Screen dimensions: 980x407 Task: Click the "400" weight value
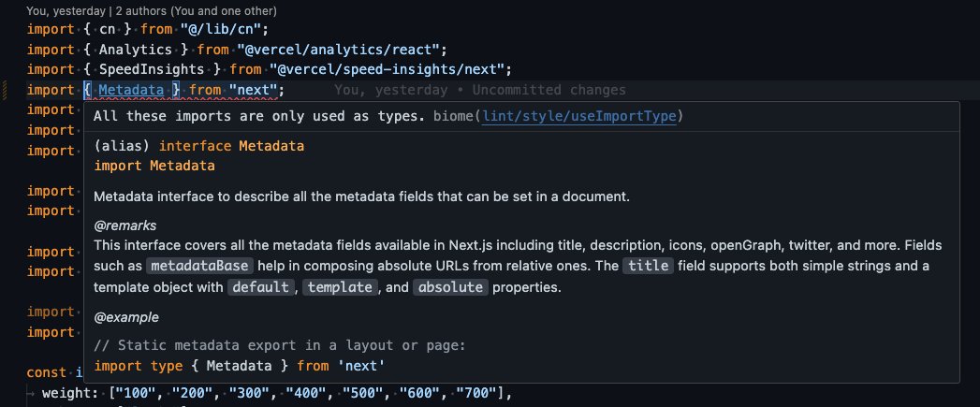(x=306, y=394)
